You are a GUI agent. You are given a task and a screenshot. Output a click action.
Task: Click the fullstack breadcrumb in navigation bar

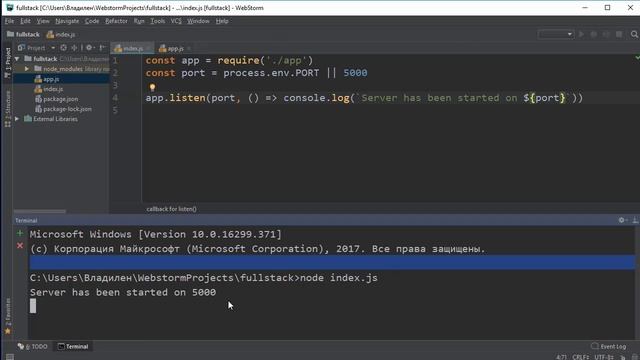point(23,34)
